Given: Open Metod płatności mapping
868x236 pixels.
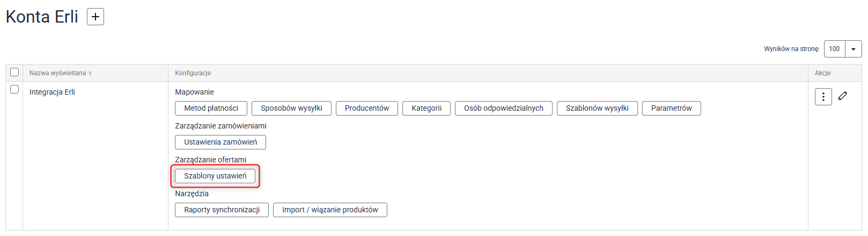Looking at the screenshot, I should click(211, 108).
